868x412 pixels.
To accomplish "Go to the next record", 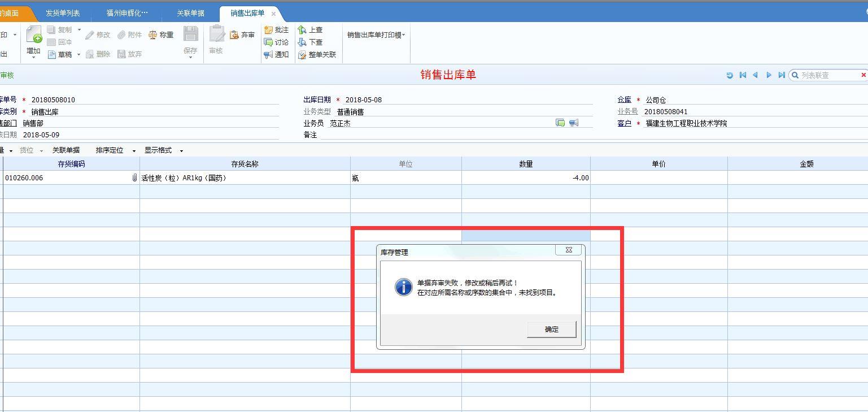I will (x=769, y=75).
